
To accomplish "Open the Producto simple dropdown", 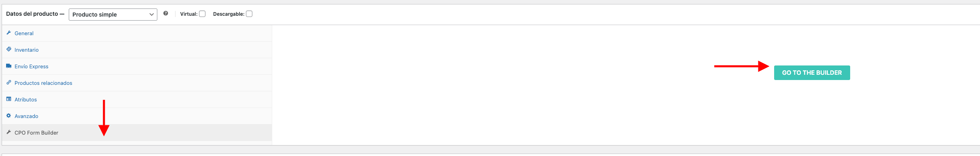I will 113,15.
